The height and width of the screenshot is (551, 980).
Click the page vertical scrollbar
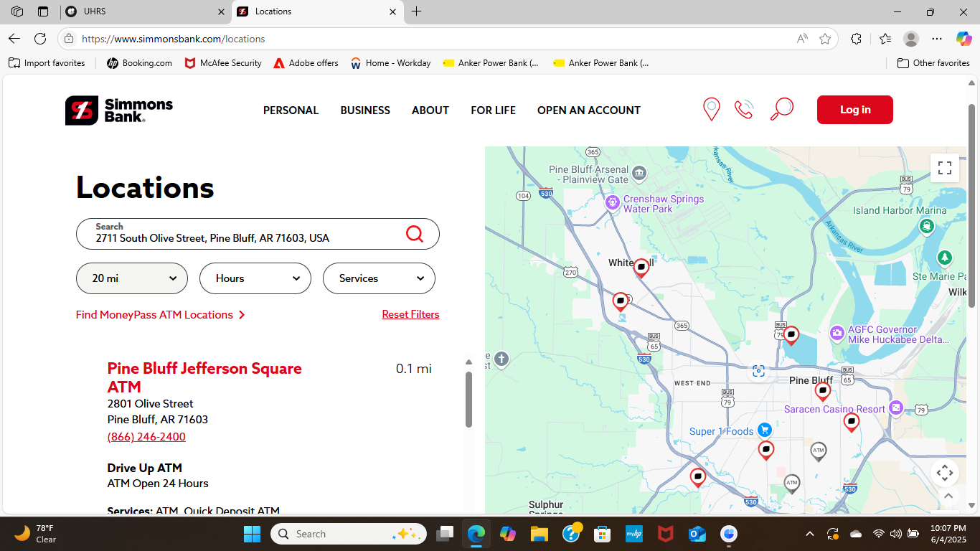[x=972, y=206]
